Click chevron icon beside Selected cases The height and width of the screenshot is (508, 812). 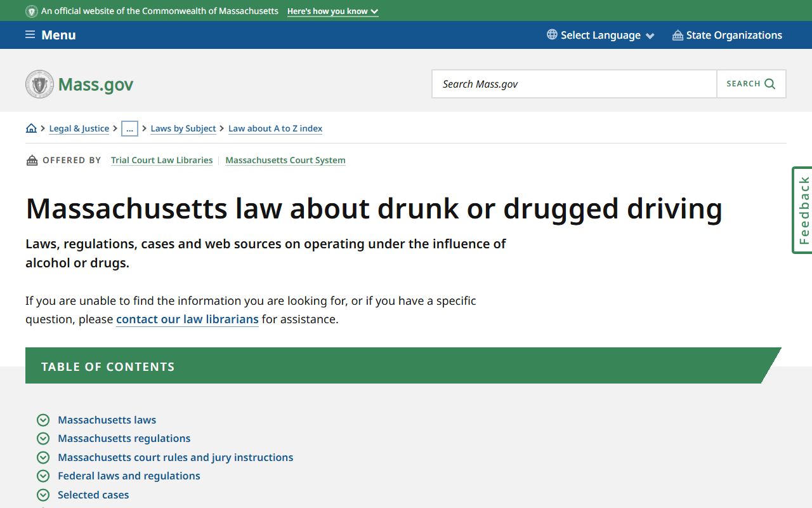43,495
